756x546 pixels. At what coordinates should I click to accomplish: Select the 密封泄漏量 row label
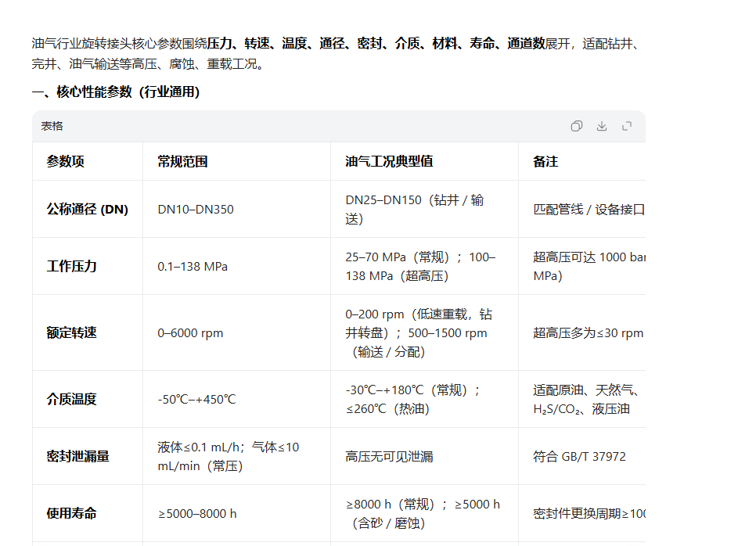78,457
